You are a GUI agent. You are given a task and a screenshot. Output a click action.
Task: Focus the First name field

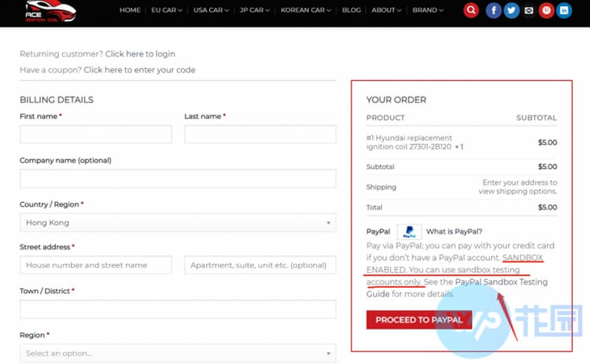[95, 134]
